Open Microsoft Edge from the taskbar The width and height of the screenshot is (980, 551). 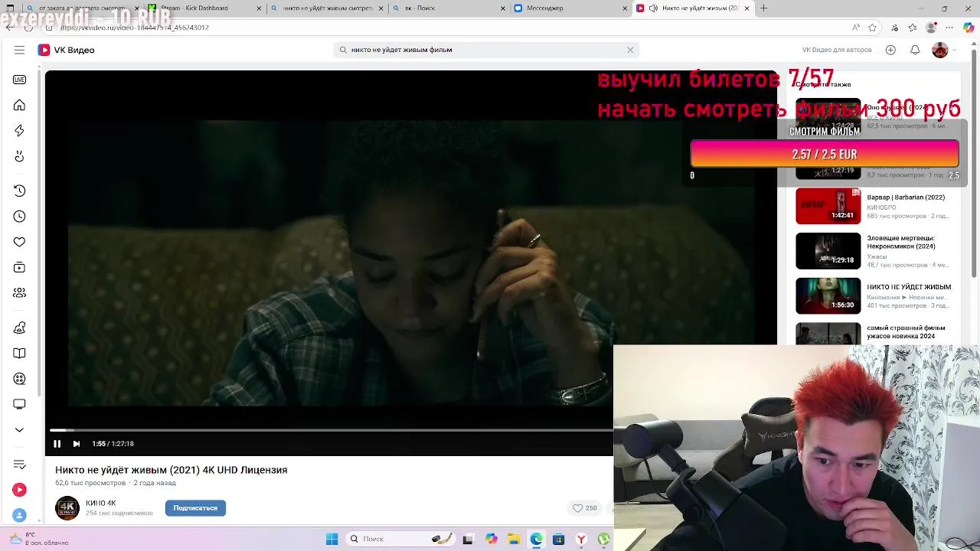[536, 540]
